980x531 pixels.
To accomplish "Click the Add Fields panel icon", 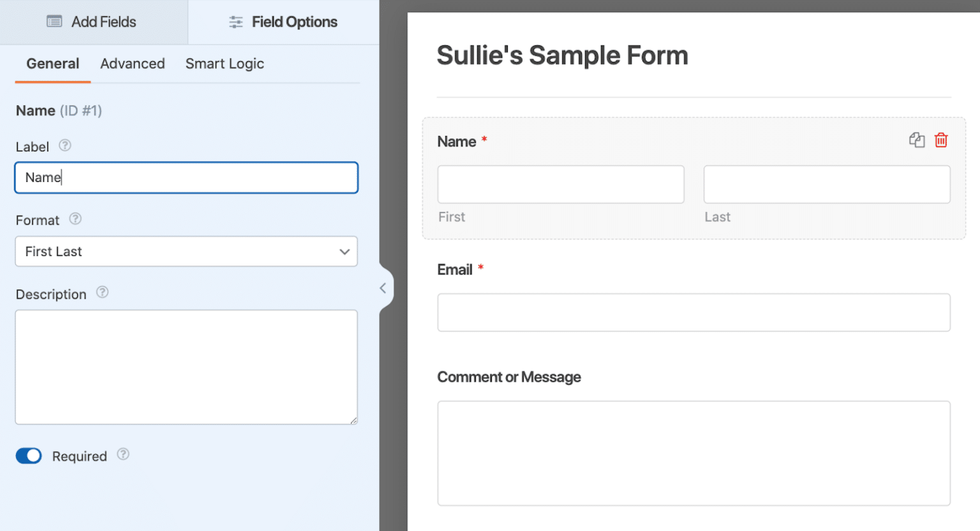I will (x=56, y=21).
